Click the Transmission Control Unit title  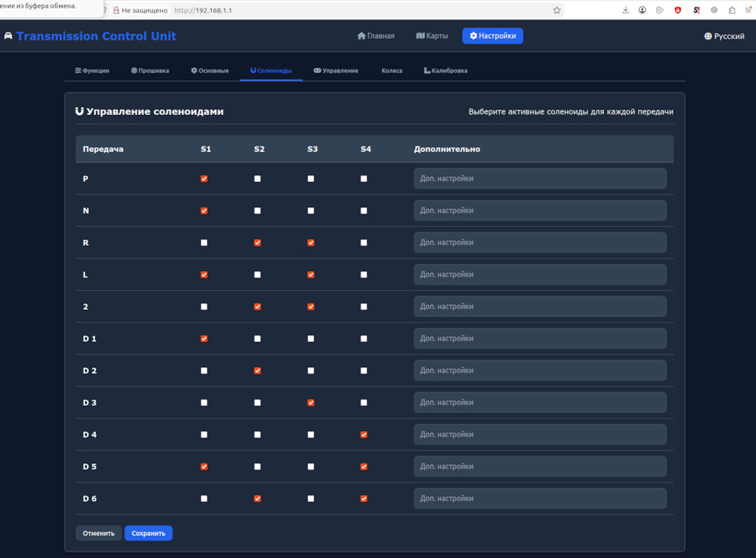92,36
